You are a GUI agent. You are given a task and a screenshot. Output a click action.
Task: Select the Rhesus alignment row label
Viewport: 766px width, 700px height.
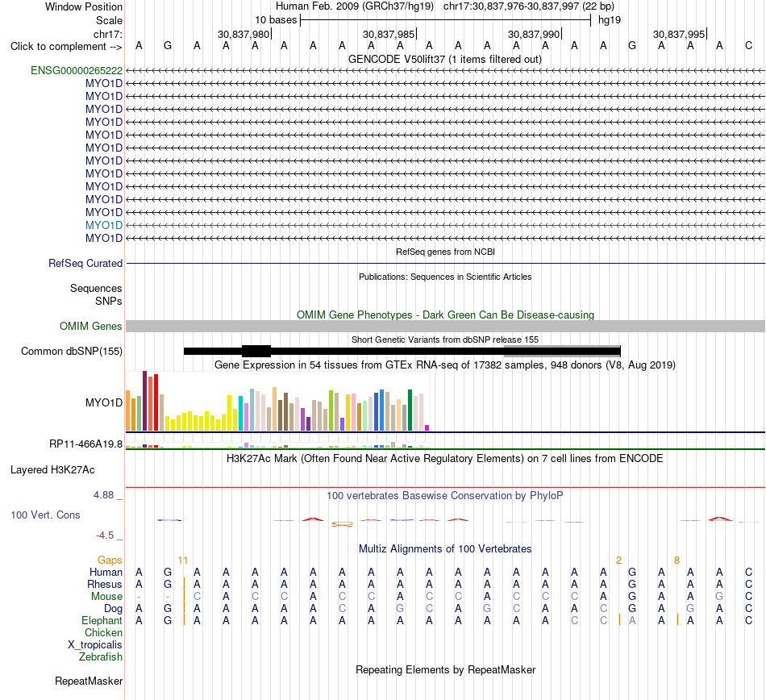(x=105, y=584)
